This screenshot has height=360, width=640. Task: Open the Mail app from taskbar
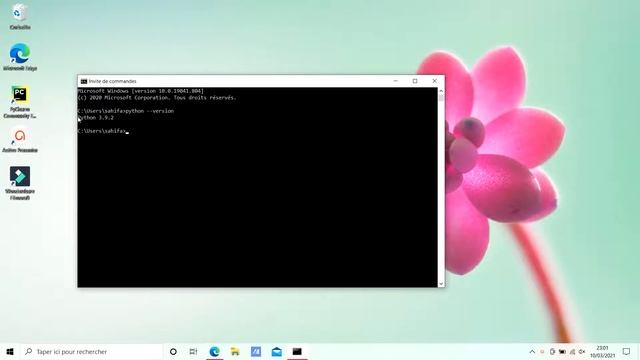tap(276, 351)
